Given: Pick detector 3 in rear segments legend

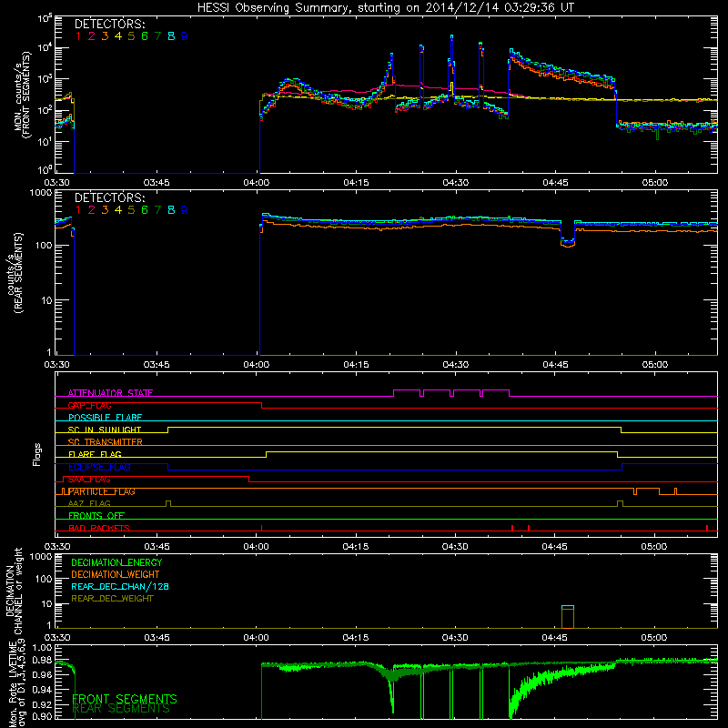Looking at the screenshot, I should (x=105, y=210).
